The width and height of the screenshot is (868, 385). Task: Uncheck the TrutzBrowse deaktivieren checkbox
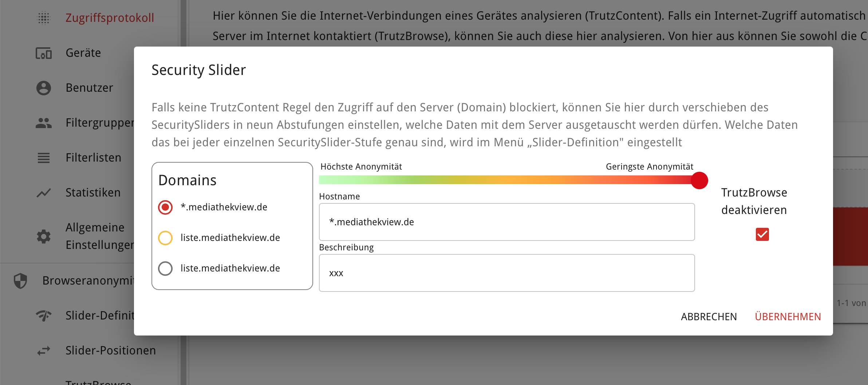[762, 234]
